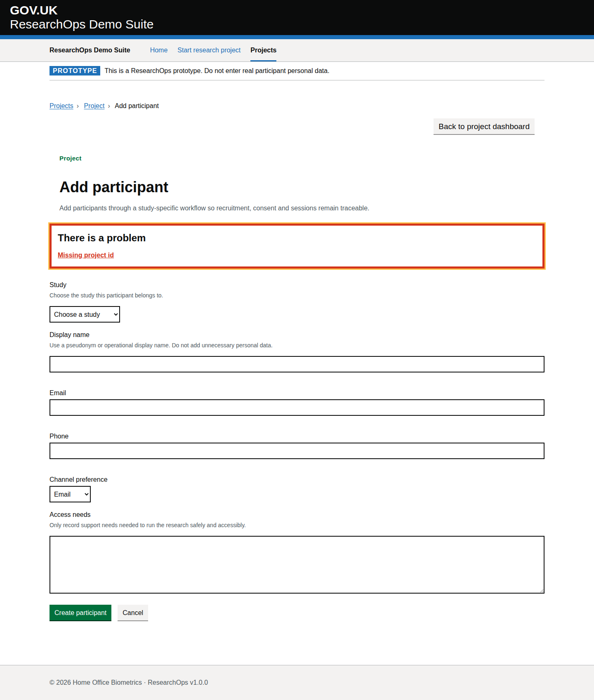Viewport: 594px width, 700px height.
Task: Cancel adding the participant
Action: coord(133,613)
